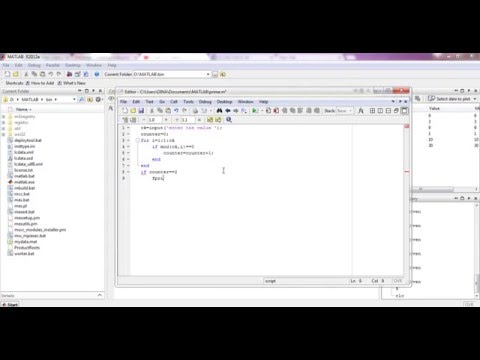The height and width of the screenshot is (360, 480).
Task: Click the Set/clear breakpoint icon in the Editor
Action: [268, 111]
